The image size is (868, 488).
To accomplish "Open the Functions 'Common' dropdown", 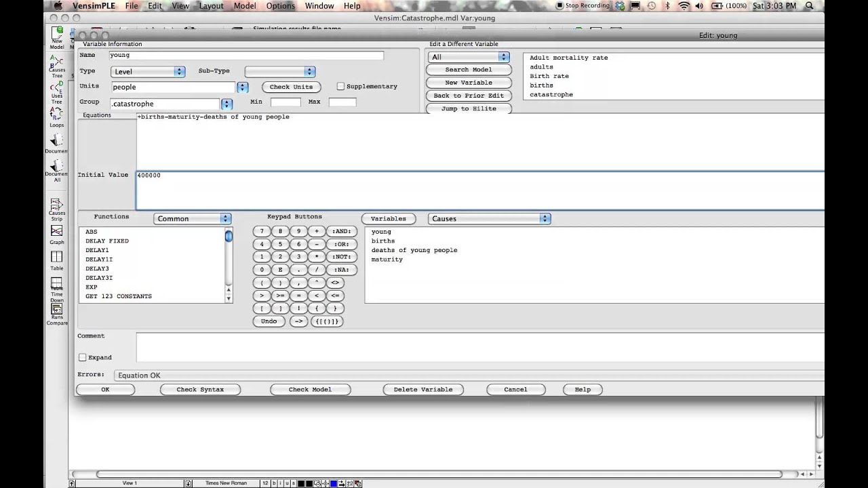I will pos(193,218).
